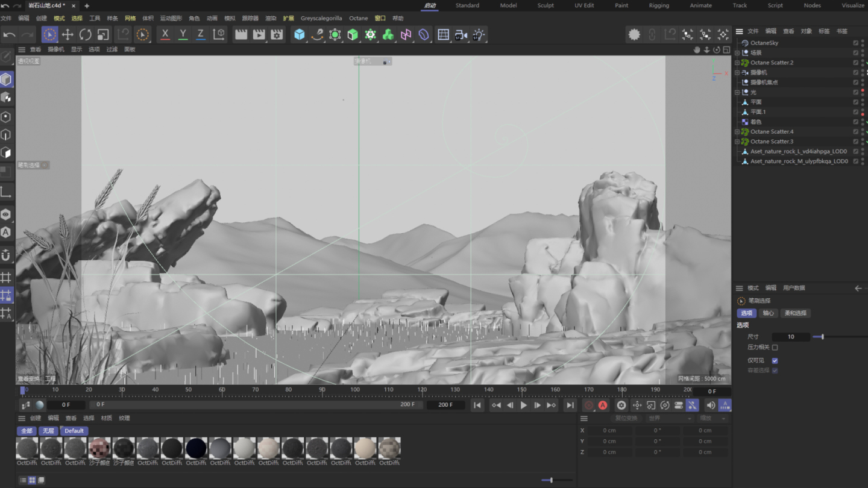Add a blue cube primitive
The image size is (868, 488).
click(300, 34)
